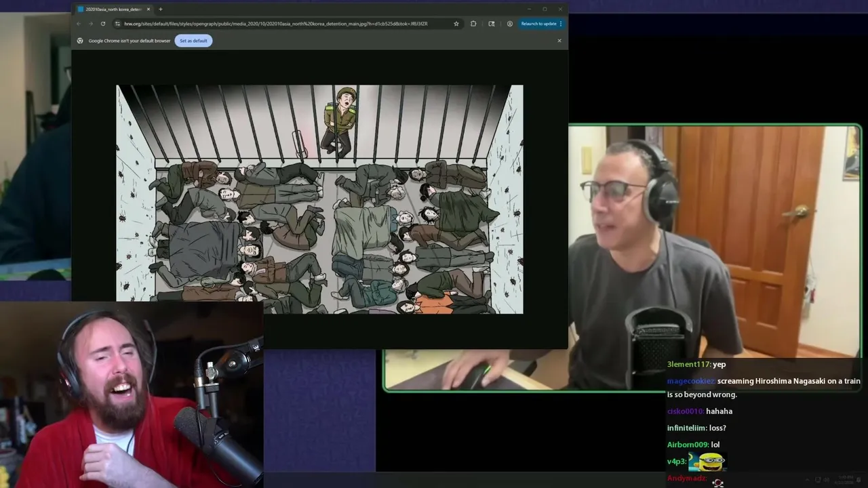The width and height of the screenshot is (868, 488).
Task: Click the 'Set as default' button
Action: tap(193, 41)
